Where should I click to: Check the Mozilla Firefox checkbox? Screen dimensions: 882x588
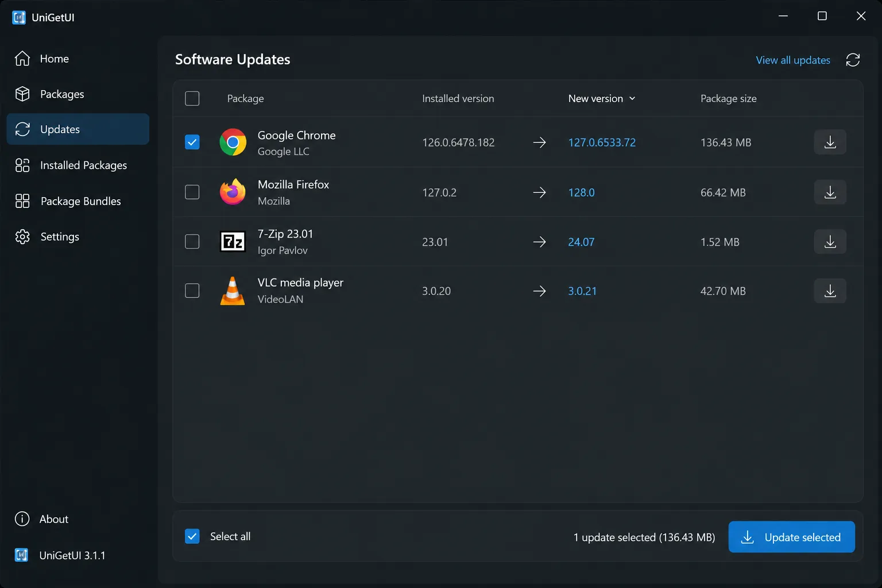click(192, 192)
